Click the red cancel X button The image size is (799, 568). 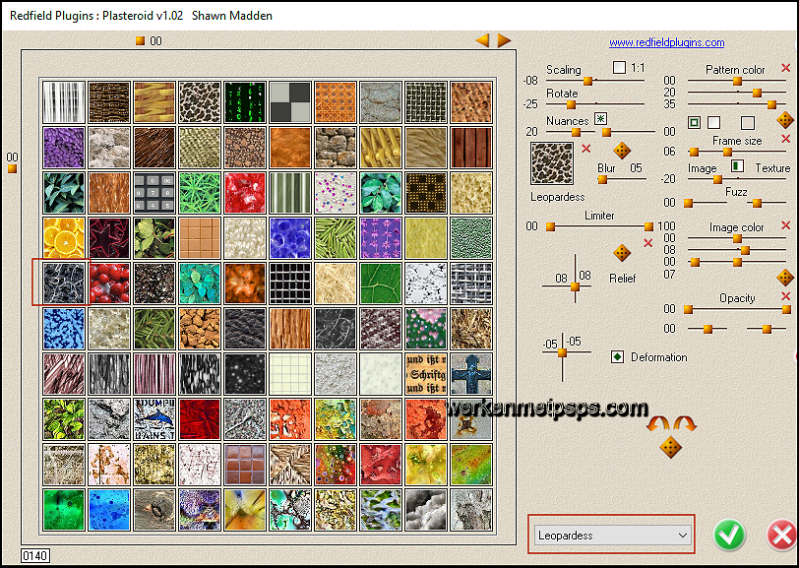[x=781, y=535]
